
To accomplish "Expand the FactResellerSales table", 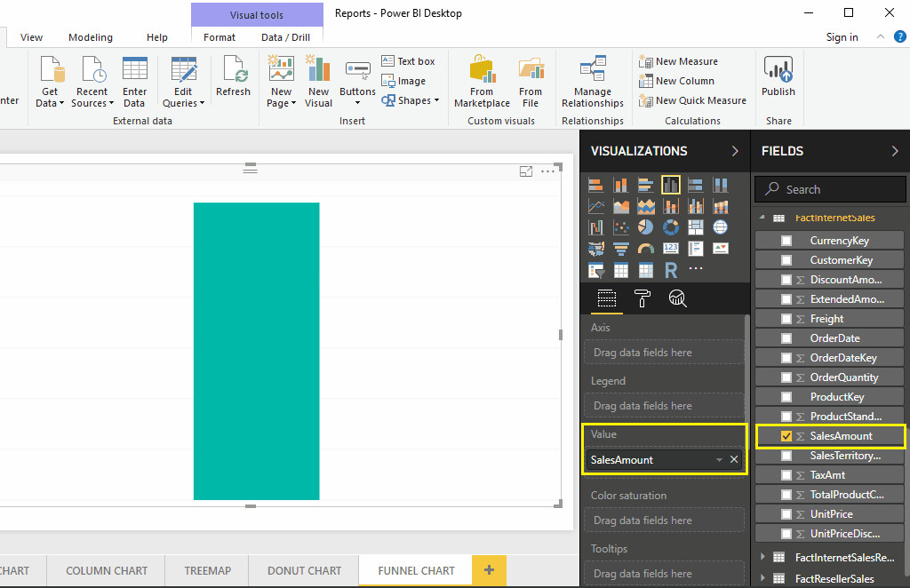I will click(x=762, y=578).
